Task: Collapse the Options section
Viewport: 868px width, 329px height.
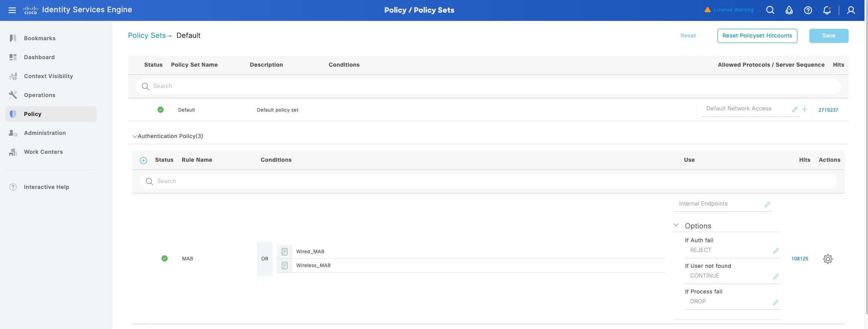Action: point(676,225)
